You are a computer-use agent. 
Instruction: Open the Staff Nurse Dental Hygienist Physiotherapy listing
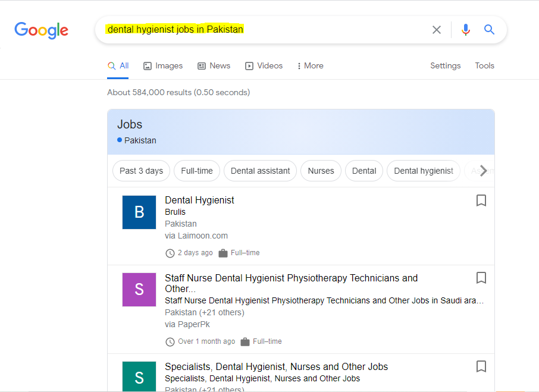click(291, 283)
